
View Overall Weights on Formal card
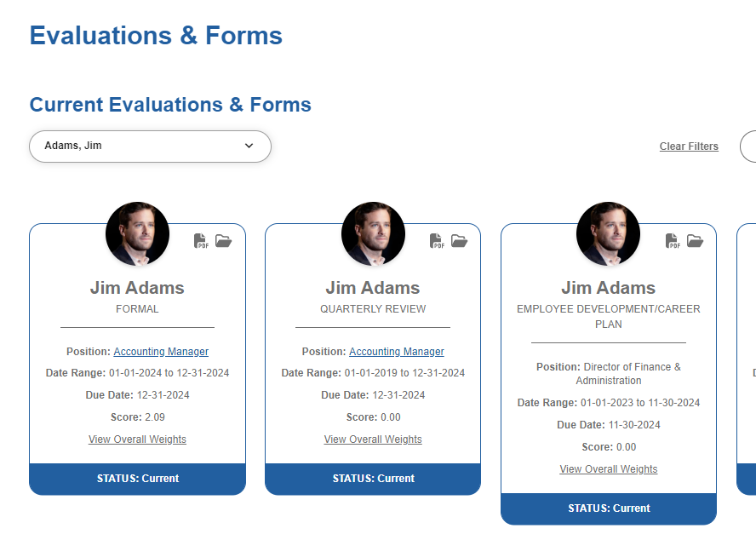[137, 439]
